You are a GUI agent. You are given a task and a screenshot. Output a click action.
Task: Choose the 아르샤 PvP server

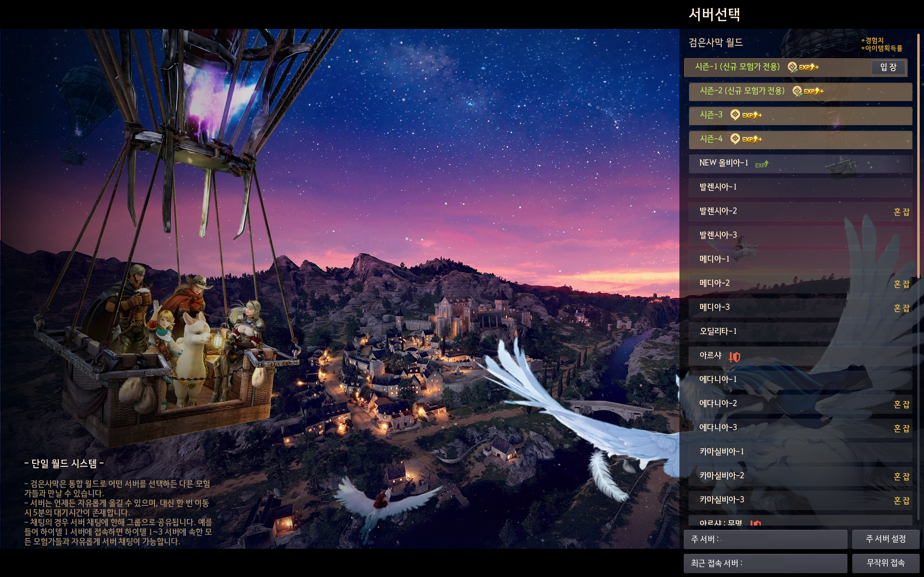[x=800, y=356]
